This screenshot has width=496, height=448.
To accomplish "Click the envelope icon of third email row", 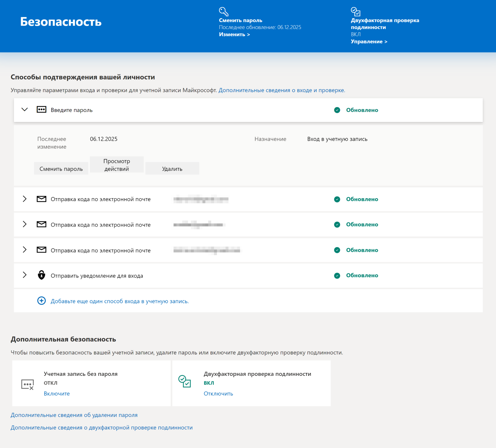I will tap(41, 250).
